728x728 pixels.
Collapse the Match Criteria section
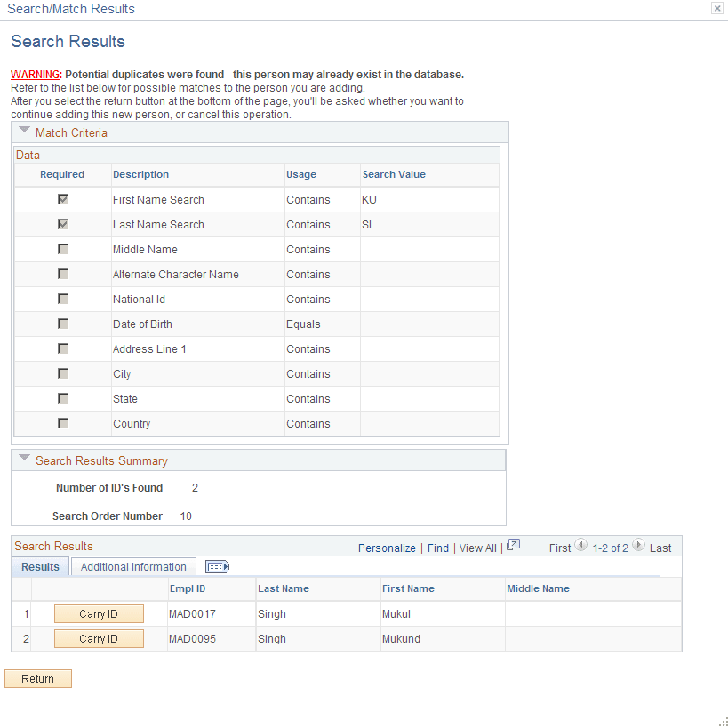point(22,130)
